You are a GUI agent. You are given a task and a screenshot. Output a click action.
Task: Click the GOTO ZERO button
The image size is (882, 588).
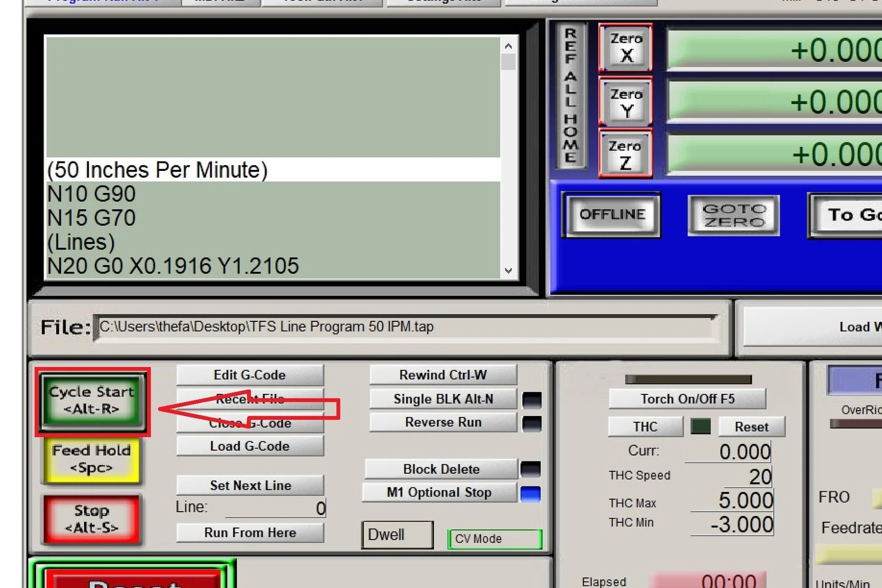point(734,215)
